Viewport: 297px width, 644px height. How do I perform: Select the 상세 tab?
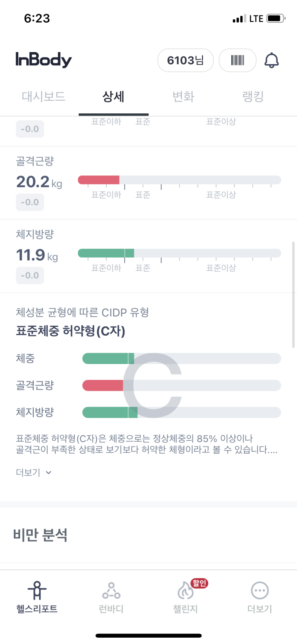(113, 97)
